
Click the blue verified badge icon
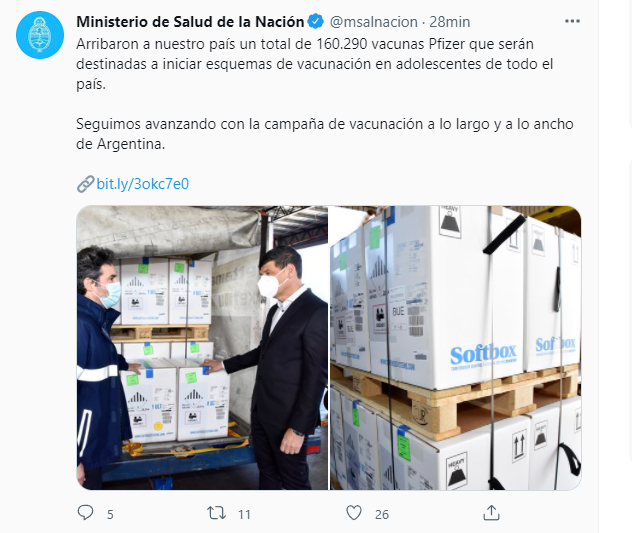point(316,21)
